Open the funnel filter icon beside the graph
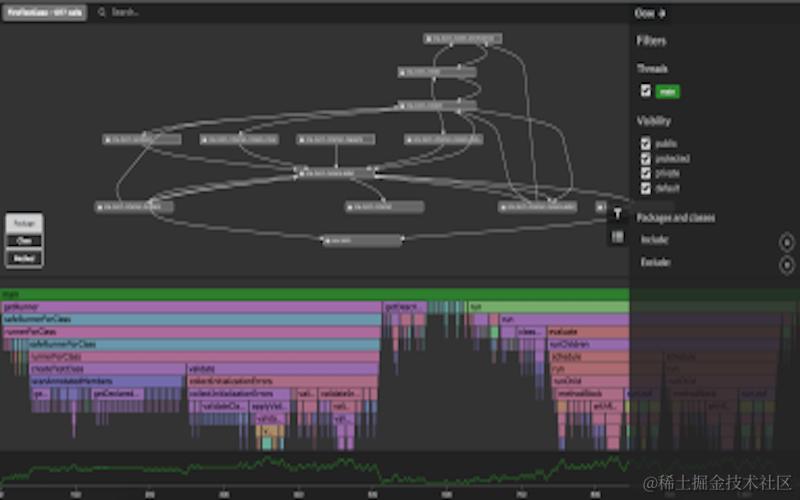 click(x=617, y=214)
